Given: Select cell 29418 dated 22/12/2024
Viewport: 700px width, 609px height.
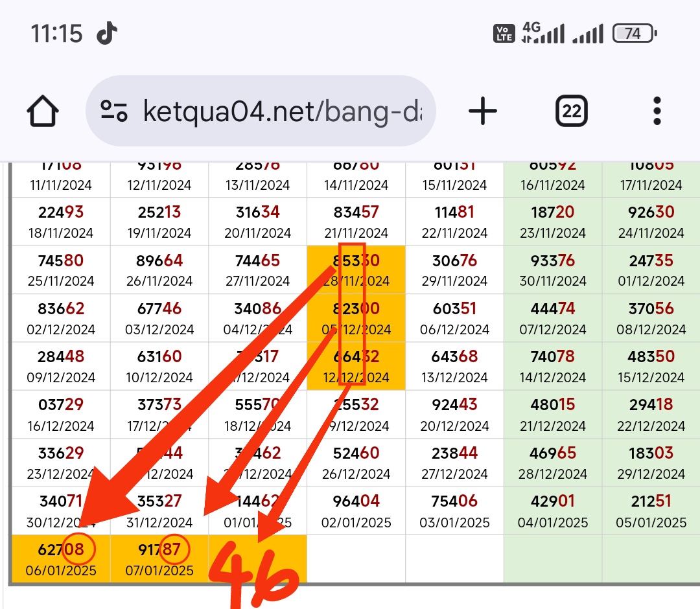Looking at the screenshot, I should pos(651,415).
